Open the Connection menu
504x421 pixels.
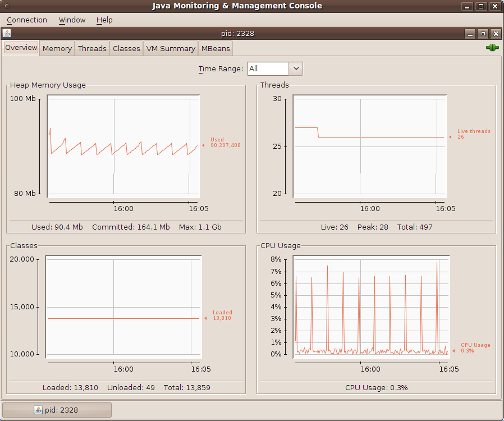click(27, 20)
